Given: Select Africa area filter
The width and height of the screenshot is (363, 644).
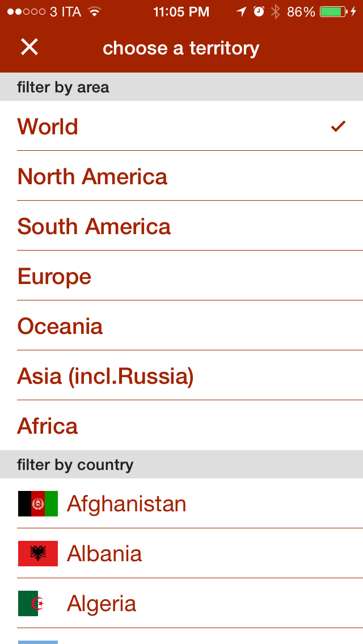Looking at the screenshot, I should [x=48, y=426].
